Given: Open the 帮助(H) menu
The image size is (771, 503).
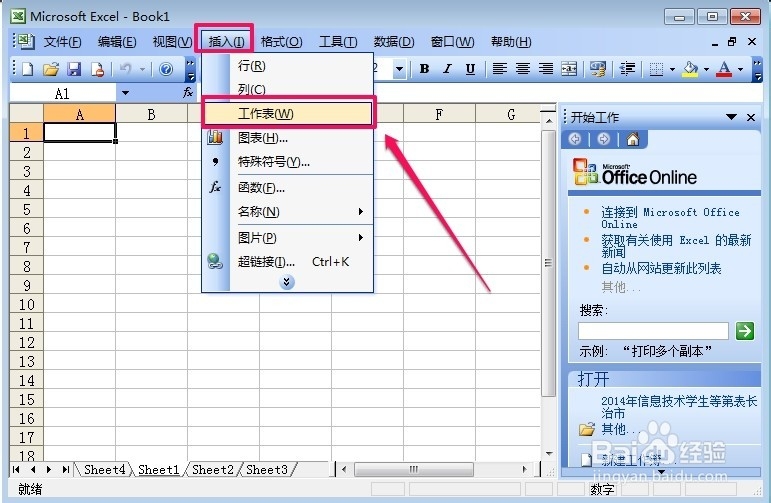Looking at the screenshot, I should [511, 42].
